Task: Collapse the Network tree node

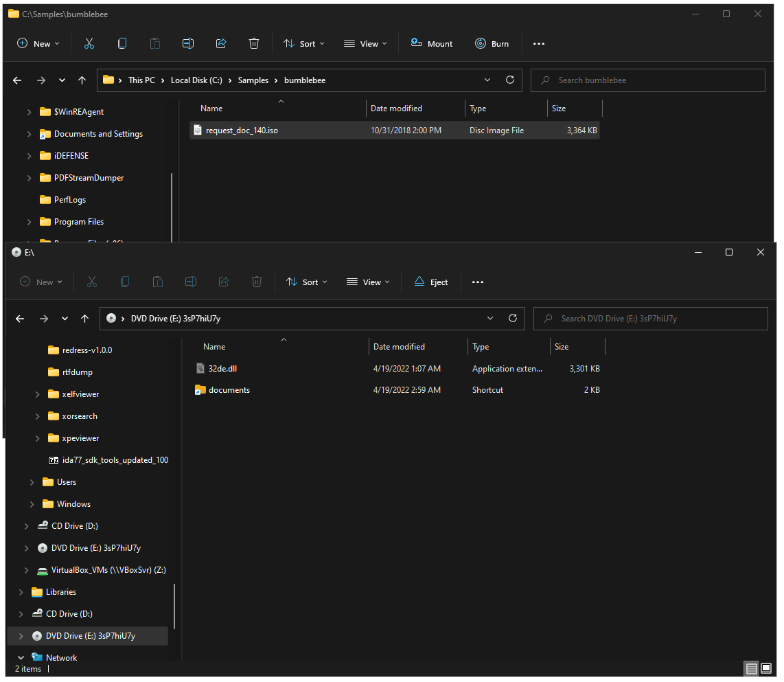Action: pos(21,658)
